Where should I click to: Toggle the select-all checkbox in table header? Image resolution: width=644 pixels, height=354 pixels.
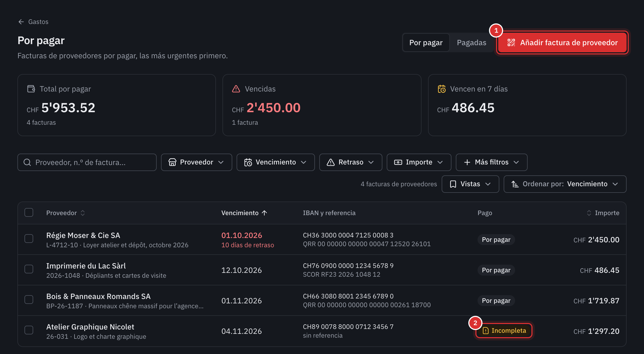coord(29,212)
